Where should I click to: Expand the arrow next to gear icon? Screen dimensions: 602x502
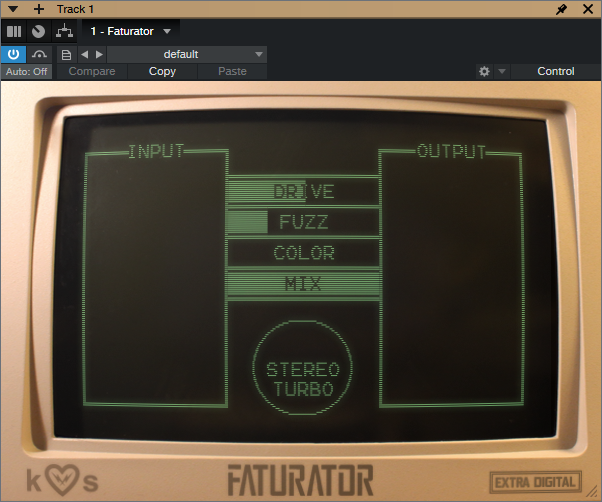pyautogui.click(x=502, y=71)
